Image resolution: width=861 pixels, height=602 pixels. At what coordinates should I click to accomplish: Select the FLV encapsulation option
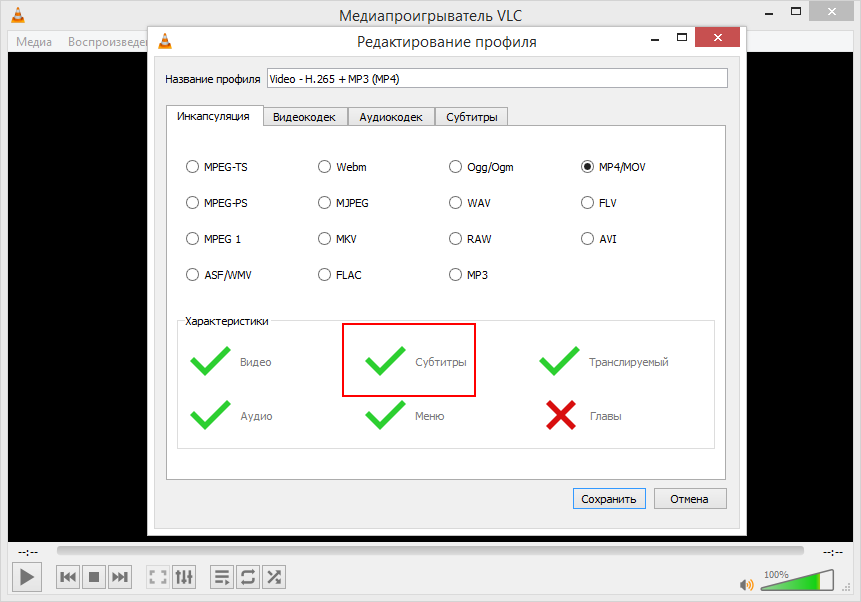[x=599, y=203]
